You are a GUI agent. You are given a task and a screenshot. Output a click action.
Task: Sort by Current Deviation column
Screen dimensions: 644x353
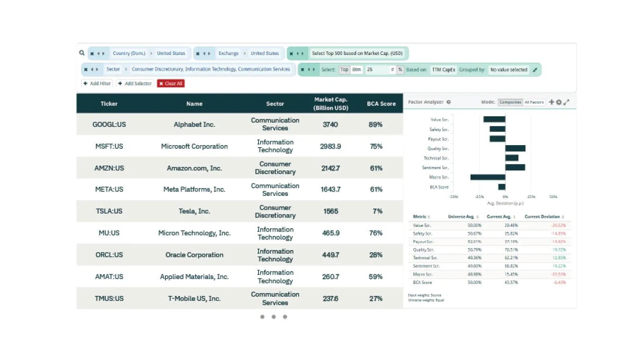(543, 217)
